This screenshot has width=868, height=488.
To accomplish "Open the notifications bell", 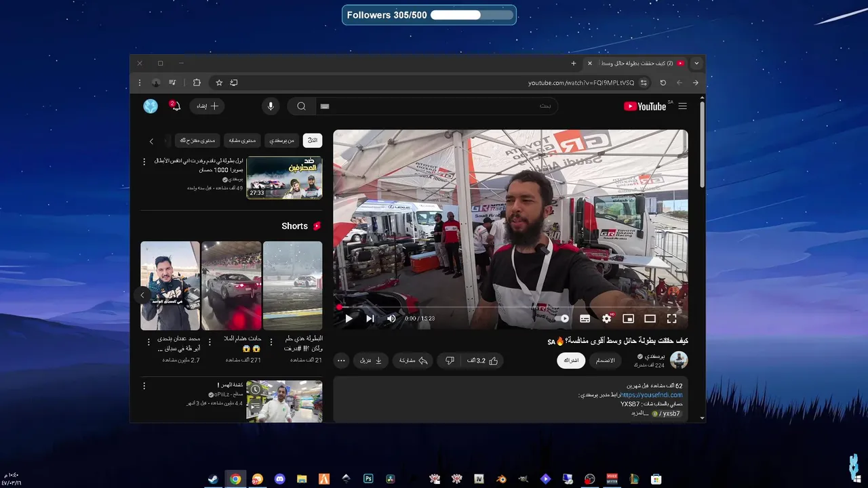I will tap(175, 106).
